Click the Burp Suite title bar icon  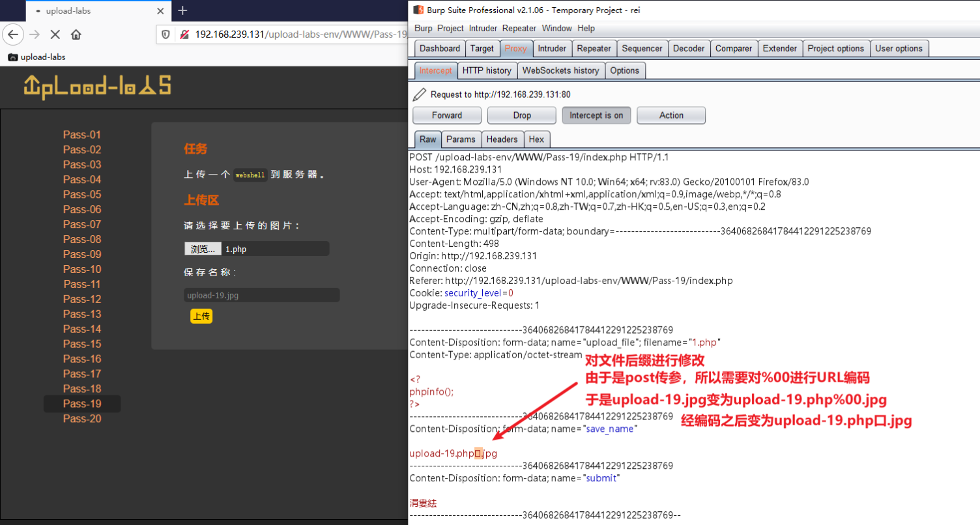(418, 10)
